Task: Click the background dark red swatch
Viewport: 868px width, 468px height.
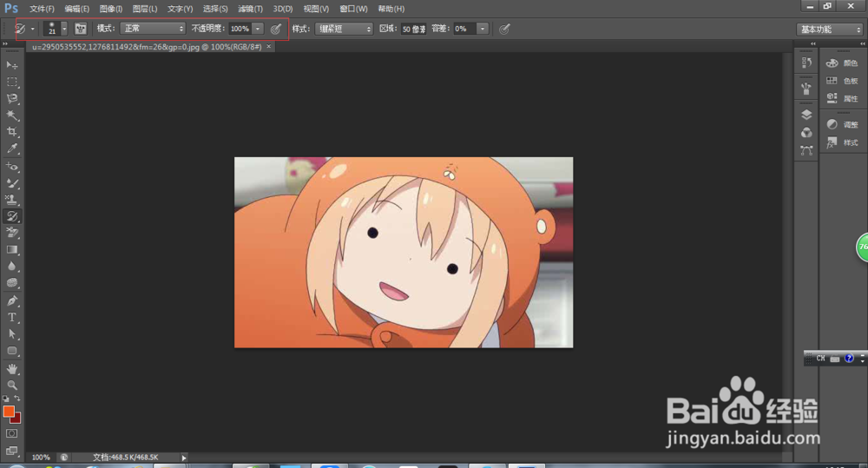Action: pyautogui.click(x=16, y=419)
